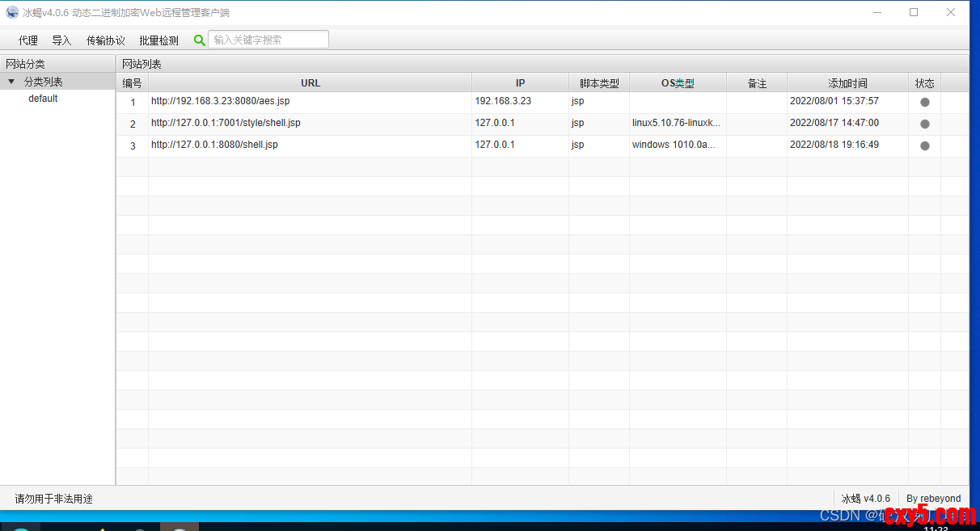Click the 脚本类型 column header
Viewport: 980px width, 531px height.
598,83
